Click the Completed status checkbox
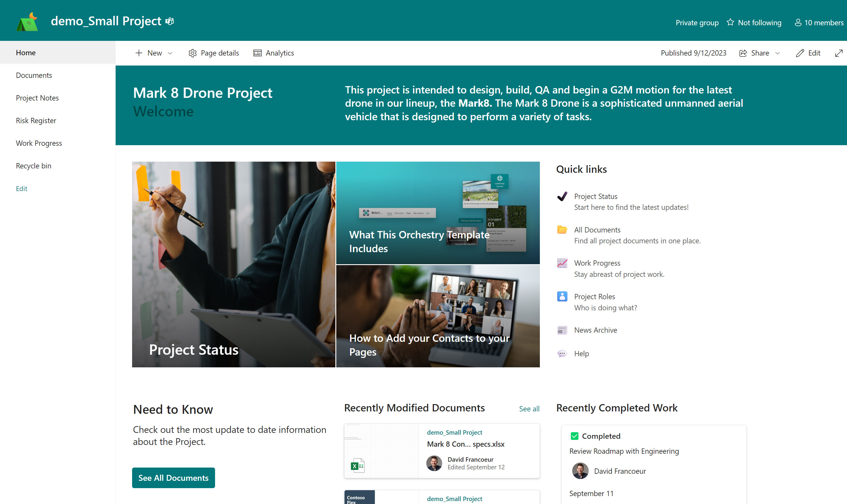This screenshot has width=847, height=504. 574,436
